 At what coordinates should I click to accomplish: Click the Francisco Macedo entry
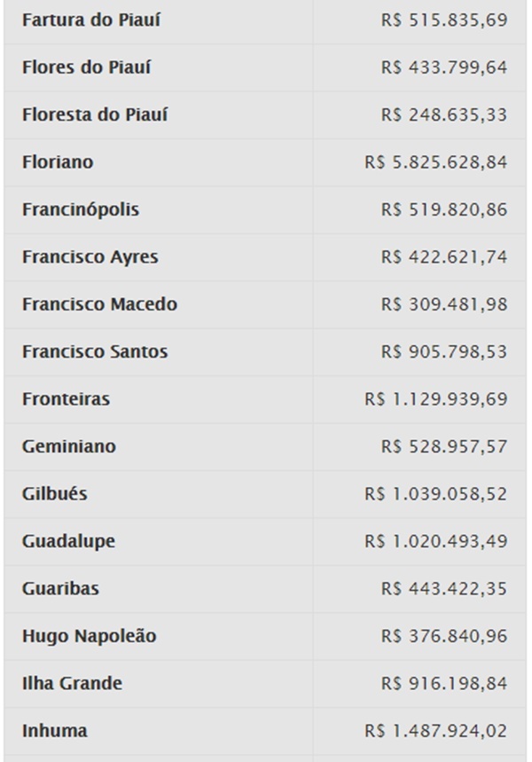coord(99,304)
